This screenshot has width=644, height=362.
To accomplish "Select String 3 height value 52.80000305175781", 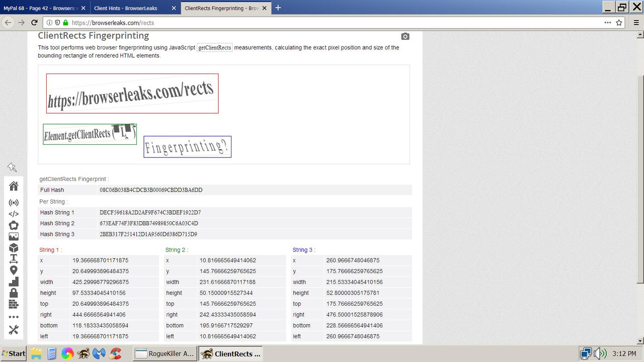I will (353, 293).
